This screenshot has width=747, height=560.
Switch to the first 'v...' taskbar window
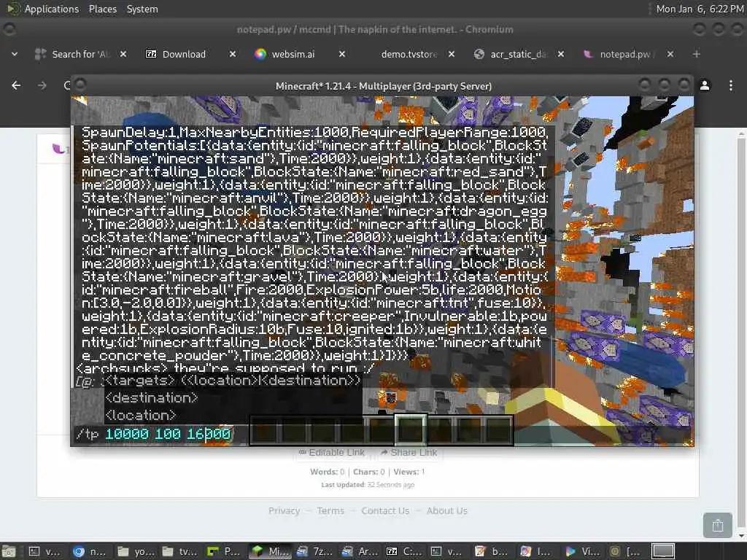point(45,551)
